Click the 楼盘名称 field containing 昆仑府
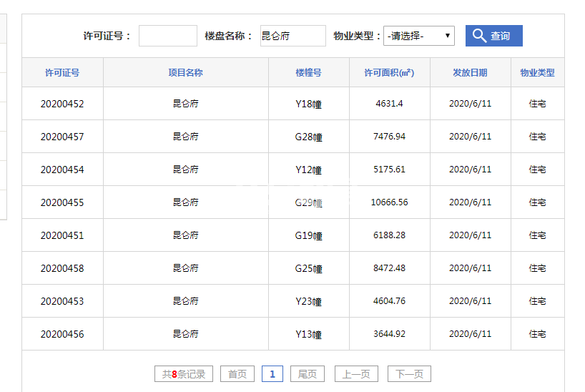The height and width of the screenshot is (392, 585). click(x=293, y=36)
